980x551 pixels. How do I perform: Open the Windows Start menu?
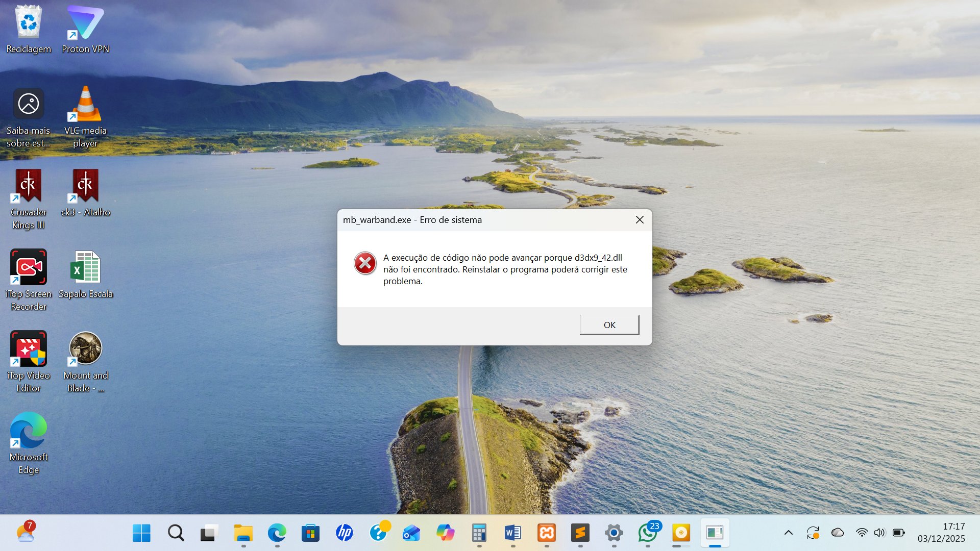(x=141, y=533)
